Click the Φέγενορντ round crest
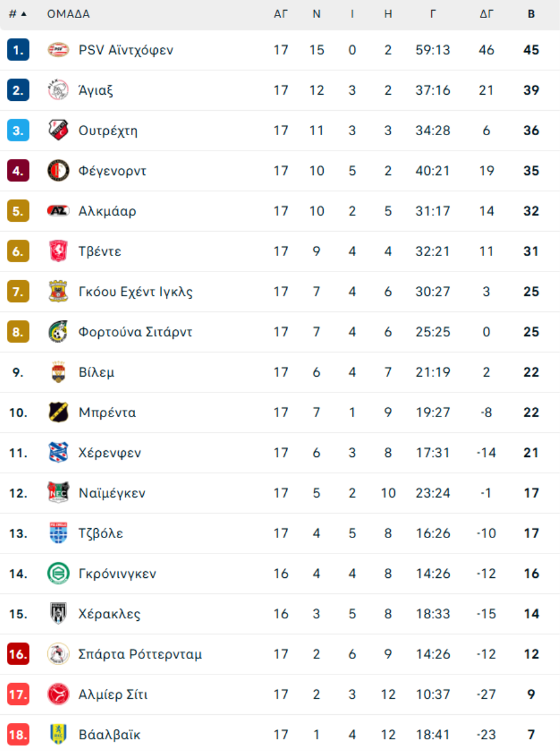 tap(58, 171)
